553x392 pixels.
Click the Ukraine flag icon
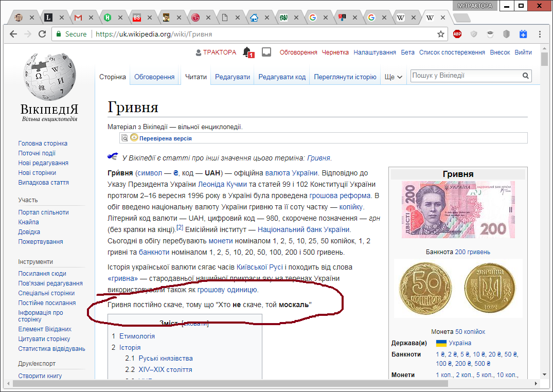(x=441, y=343)
